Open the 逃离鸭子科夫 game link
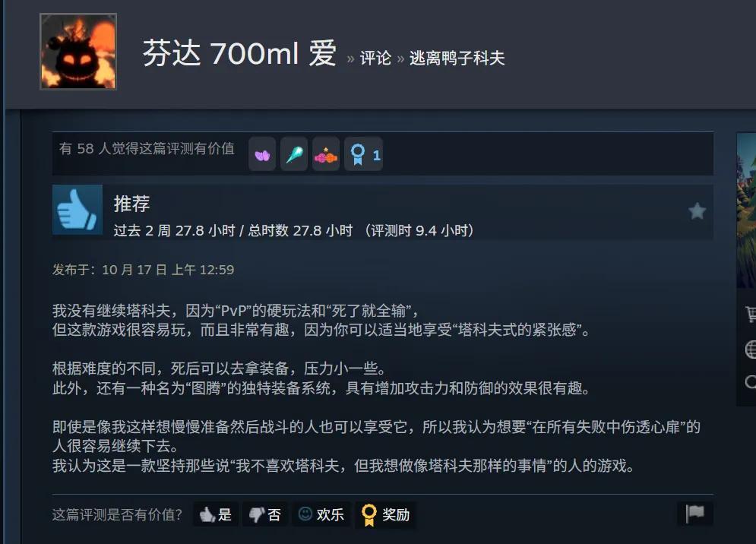The height and width of the screenshot is (544, 756). [x=457, y=59]
